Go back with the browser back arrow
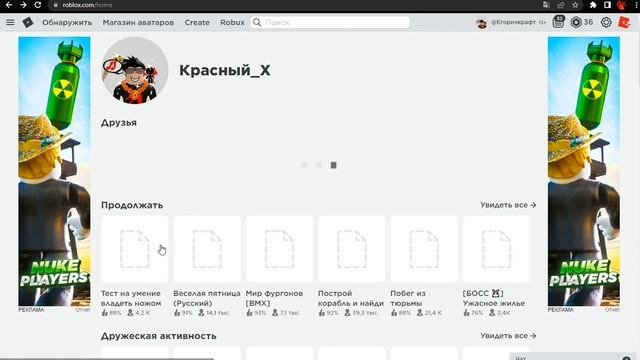The height and width of the screenshot is (360, 640). click(x=9, y=5)
